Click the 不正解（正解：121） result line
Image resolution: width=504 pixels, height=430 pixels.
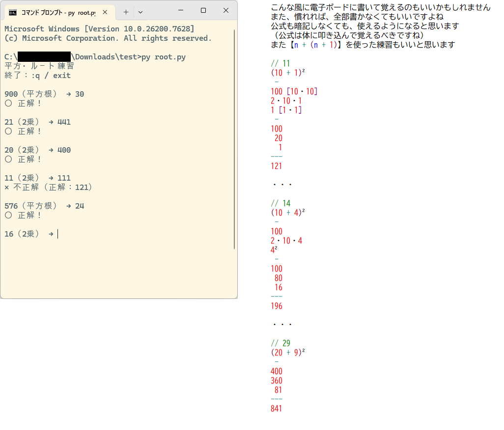pyautogui.click(x=49, y=187)
